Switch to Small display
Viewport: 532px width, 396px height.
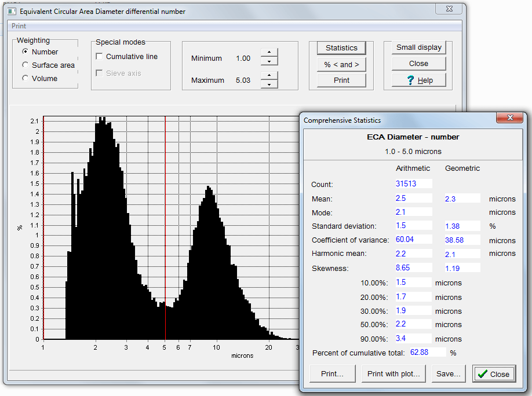(418, 47)
